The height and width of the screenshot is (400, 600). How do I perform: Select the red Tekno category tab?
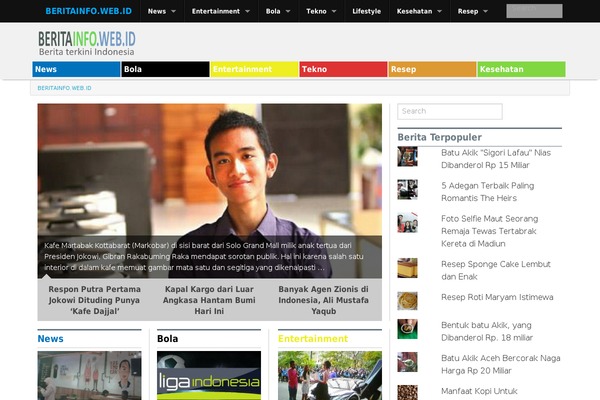point(343,69)
